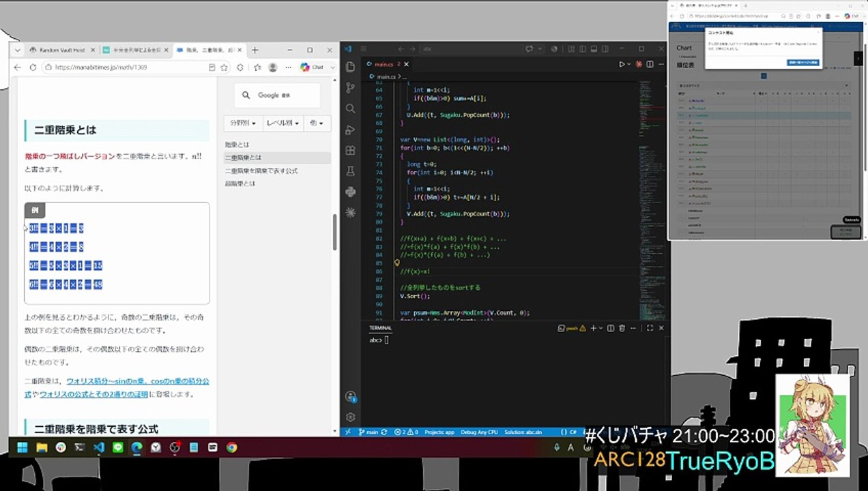868x491 pixels.
Task: Click the Google search box on webpage
Action: coord(278,95)
